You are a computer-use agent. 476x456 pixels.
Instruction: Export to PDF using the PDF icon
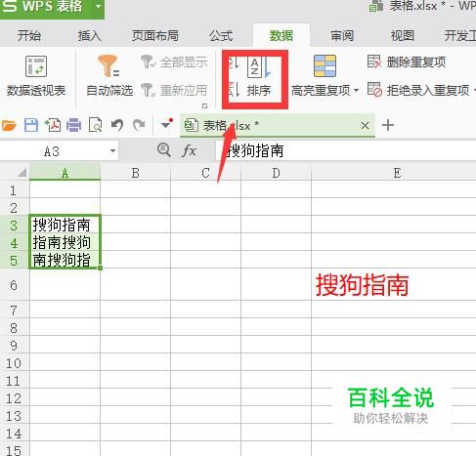pos(53,125)
